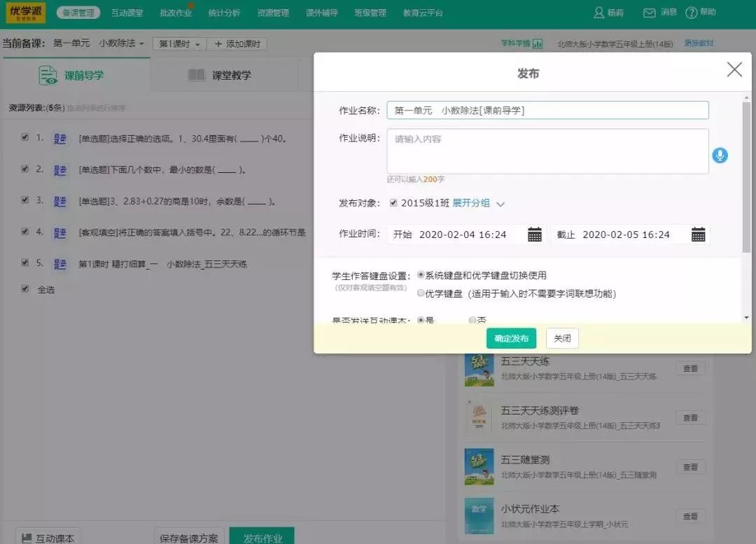Screen dimensions: 756x544
Task: Click the text '第1课时 精打细算_一 小数除法_五三天天练'
Action: pos(162,264)
